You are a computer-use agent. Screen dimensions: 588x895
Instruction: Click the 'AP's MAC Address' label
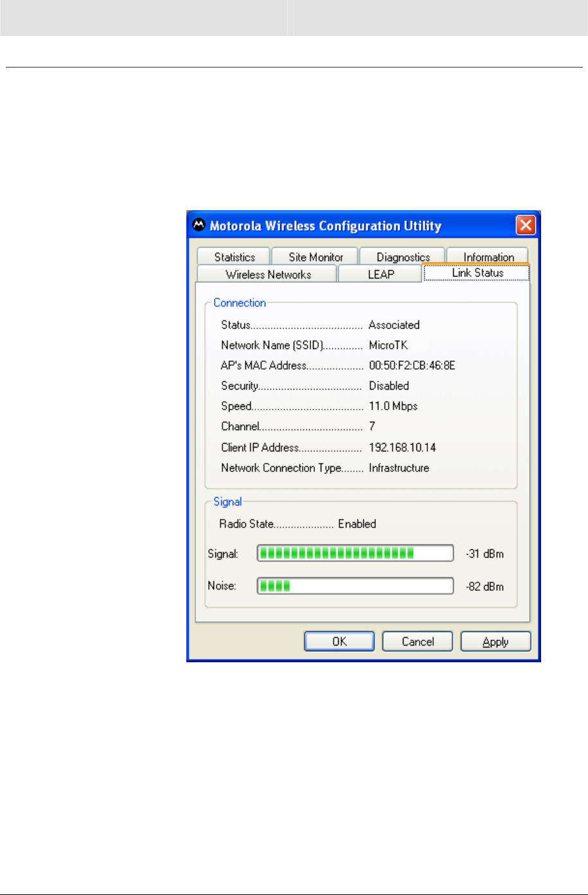point(264,365)
